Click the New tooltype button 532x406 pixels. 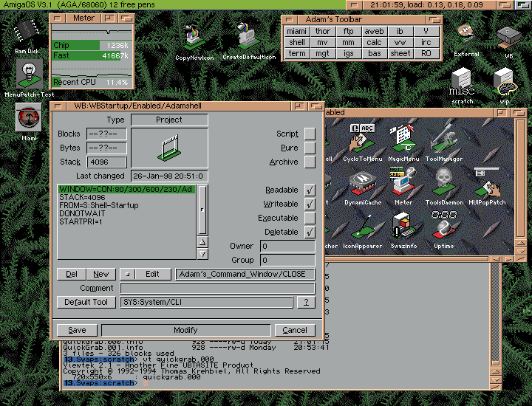(x=101, y=274)
